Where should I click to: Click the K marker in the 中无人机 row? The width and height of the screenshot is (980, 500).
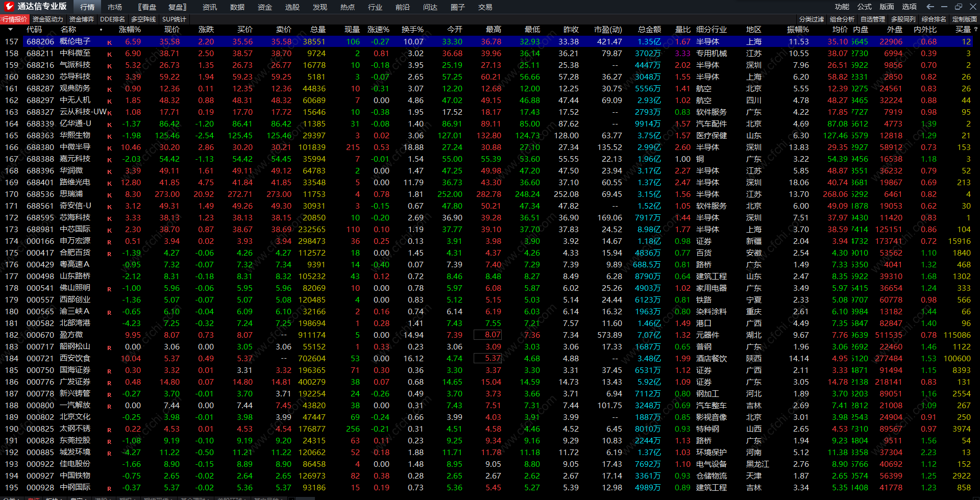(x=109, y=101)
